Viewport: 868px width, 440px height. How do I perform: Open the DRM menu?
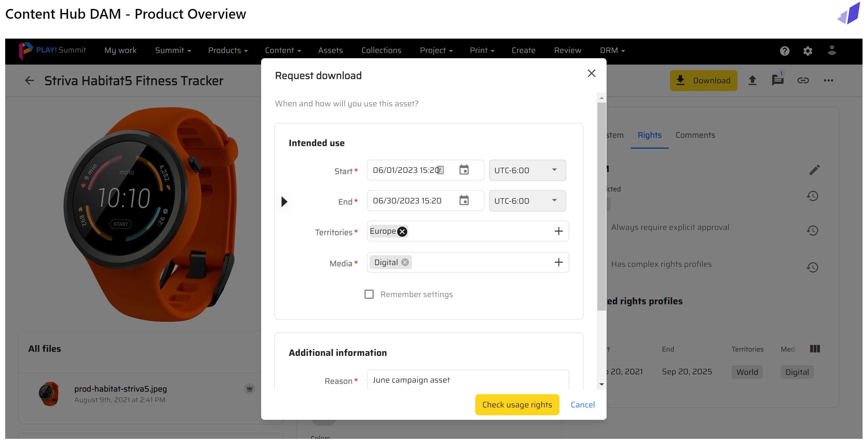pos(612,51)
